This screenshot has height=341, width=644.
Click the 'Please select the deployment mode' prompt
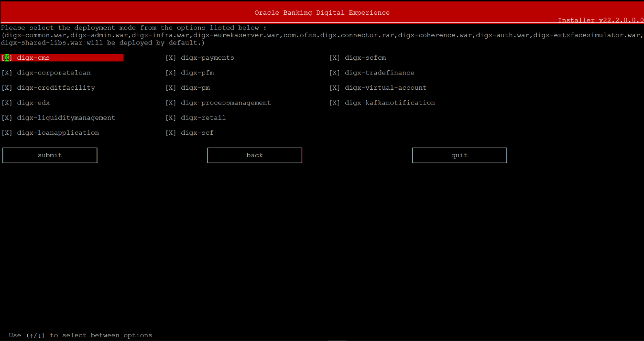click(133, 28)
